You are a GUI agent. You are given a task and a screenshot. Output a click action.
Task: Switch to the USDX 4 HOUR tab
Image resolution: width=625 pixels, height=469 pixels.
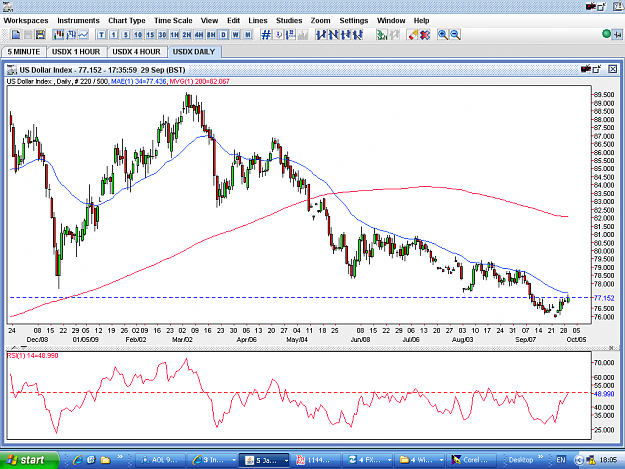pos(136,52)
